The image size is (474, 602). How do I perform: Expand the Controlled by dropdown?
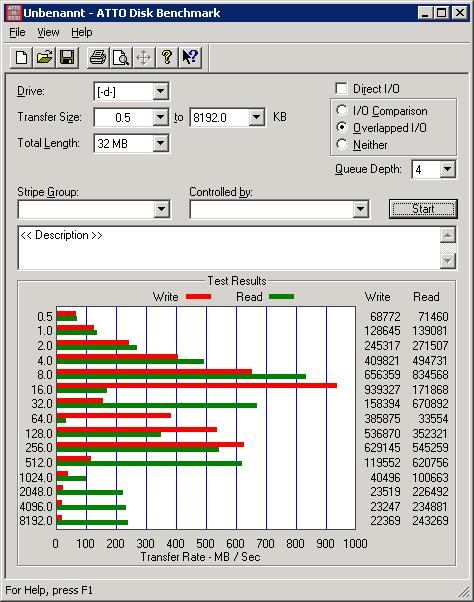pos(360,209)
